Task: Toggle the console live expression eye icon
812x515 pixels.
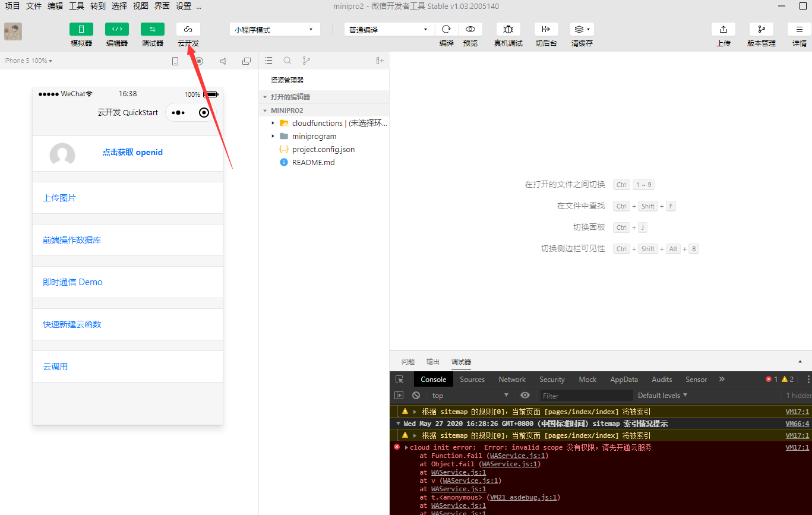Action: (x=525, y=395)
